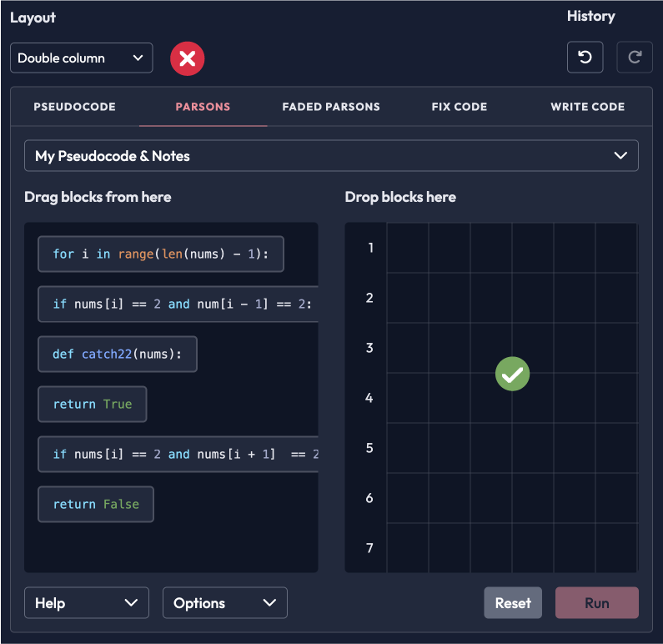Switch to the Write Code tab

(587, 107)
